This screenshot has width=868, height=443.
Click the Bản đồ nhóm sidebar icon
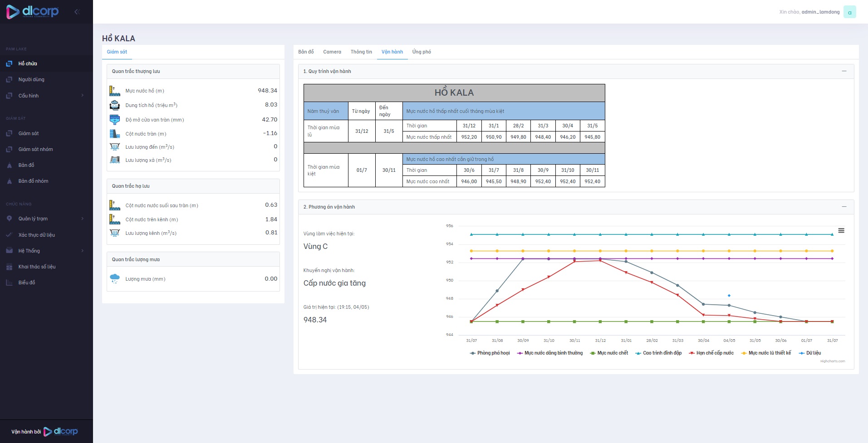pyautogui.click(x=9, y=181)
